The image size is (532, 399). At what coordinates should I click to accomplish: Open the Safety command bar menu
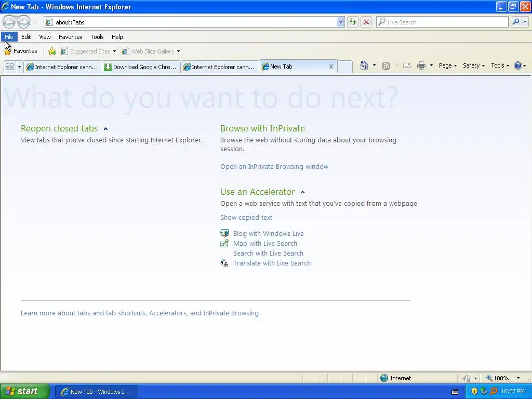pyautogui.click(x=474, y=65)
